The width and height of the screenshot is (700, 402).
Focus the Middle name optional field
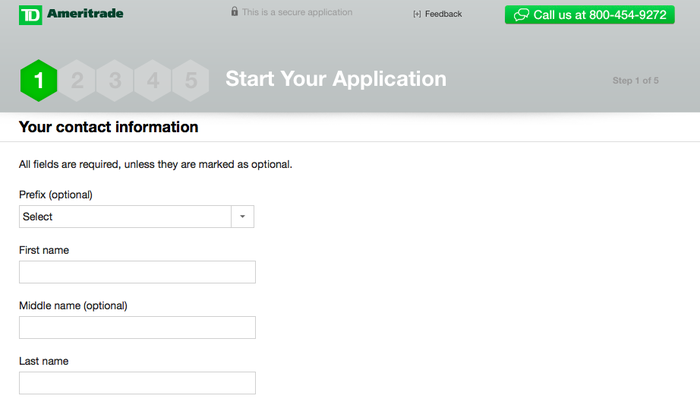coord(138,327)
